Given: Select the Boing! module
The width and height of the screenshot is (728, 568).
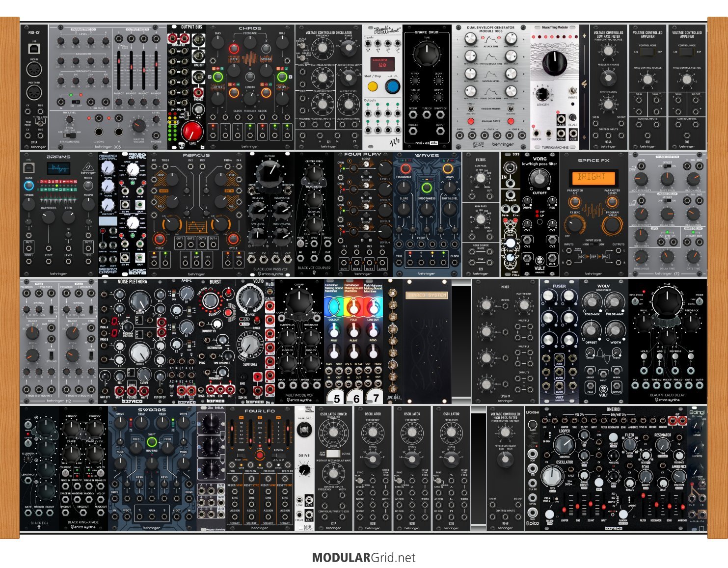Looking at the screenshot, I should click(x=697, y=468).
